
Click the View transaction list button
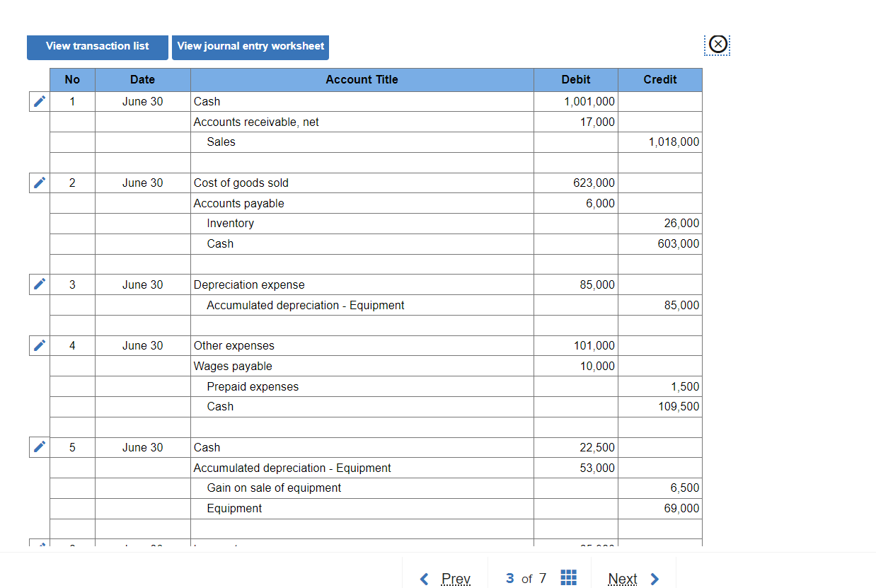[x=98, y=47]
